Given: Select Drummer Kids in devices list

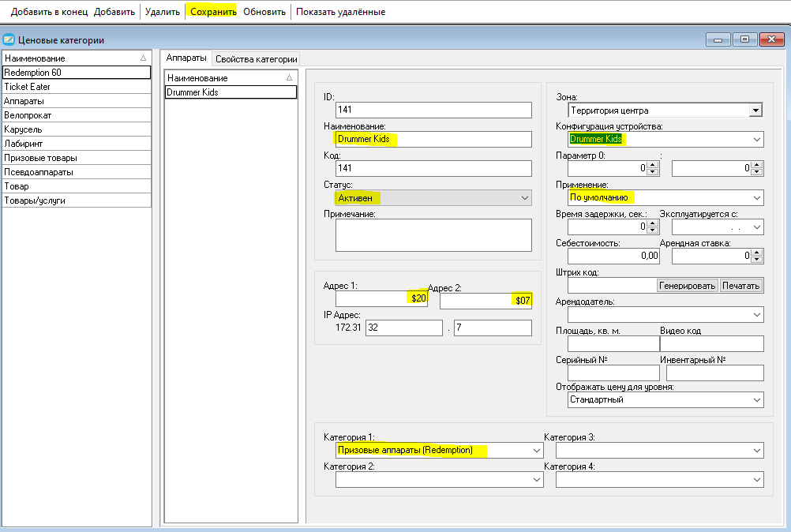Looking at the screenshot, I should point(231,92).
